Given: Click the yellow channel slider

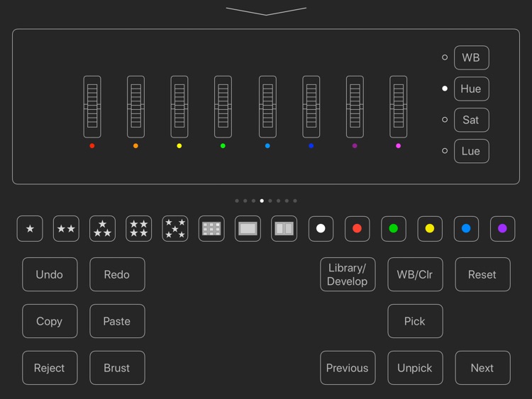Looking at the screenshot, I should click(179, 106).
